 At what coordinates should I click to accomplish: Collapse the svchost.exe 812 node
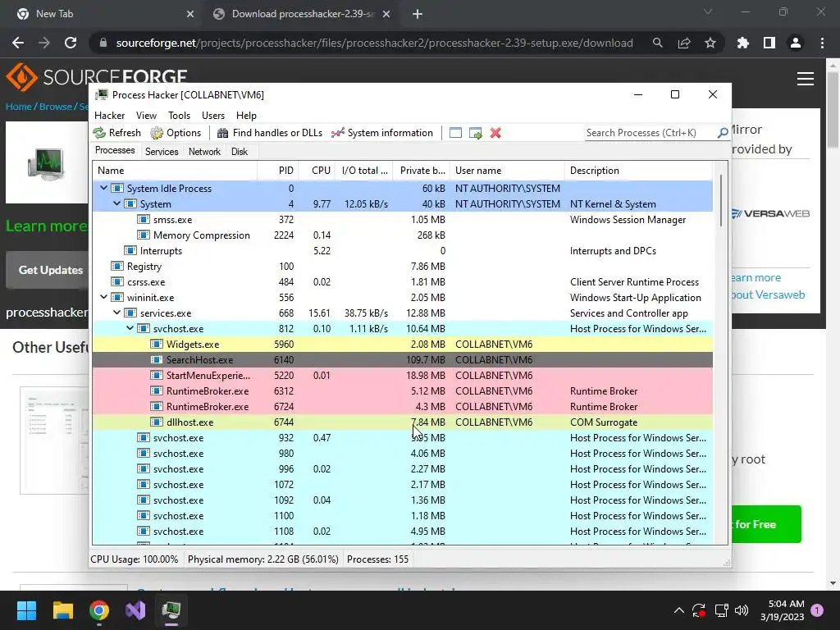pyautogui.click(x=130, y=328)
